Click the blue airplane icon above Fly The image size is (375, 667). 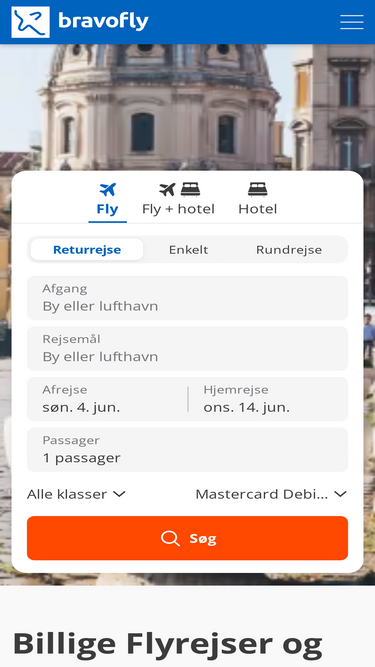pos(108,189)
